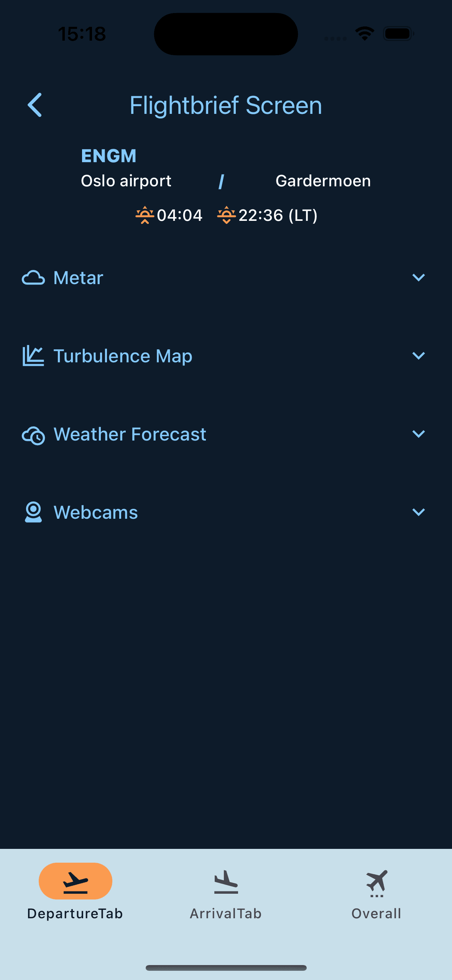Open the Overall tab label
452x980 pixels.
(x=376, y=914)
